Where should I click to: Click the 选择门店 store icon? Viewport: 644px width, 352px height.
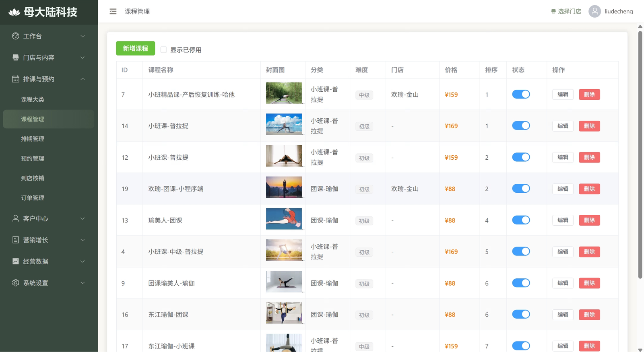pos(553,11)
